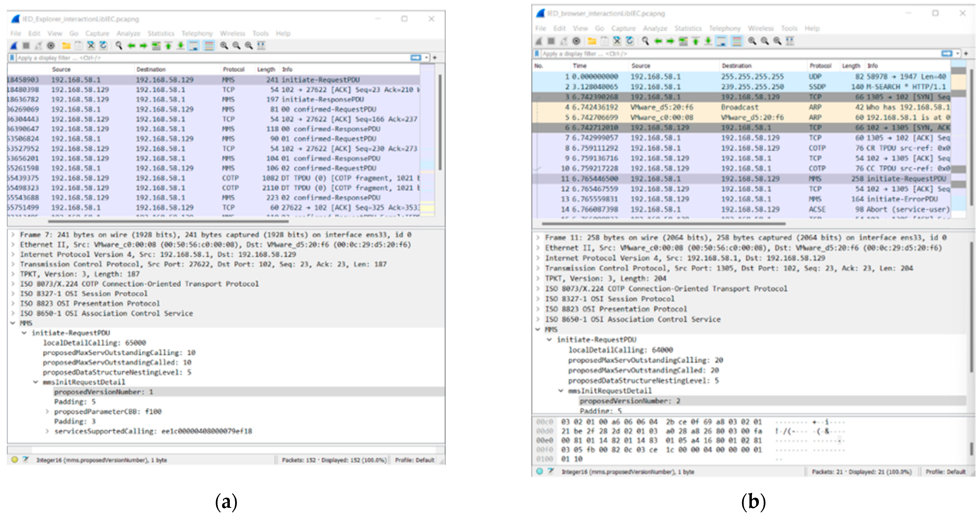Click Profile: Default in right window status bar

pos(945,472)
